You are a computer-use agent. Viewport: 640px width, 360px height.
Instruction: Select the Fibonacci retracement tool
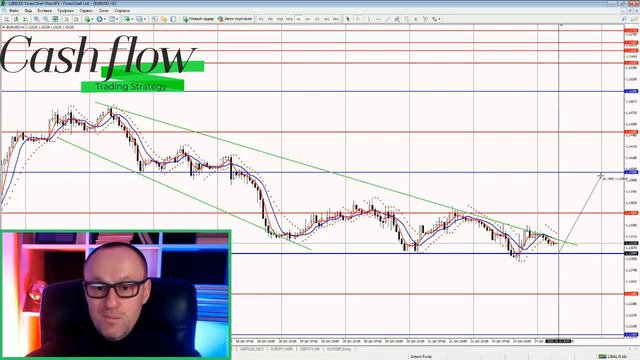[x=407, y=19]
